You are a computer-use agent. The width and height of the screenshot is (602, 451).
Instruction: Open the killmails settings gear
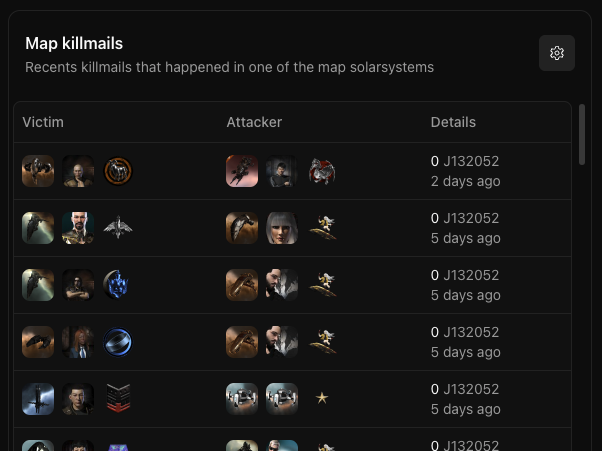pos(557,53)
